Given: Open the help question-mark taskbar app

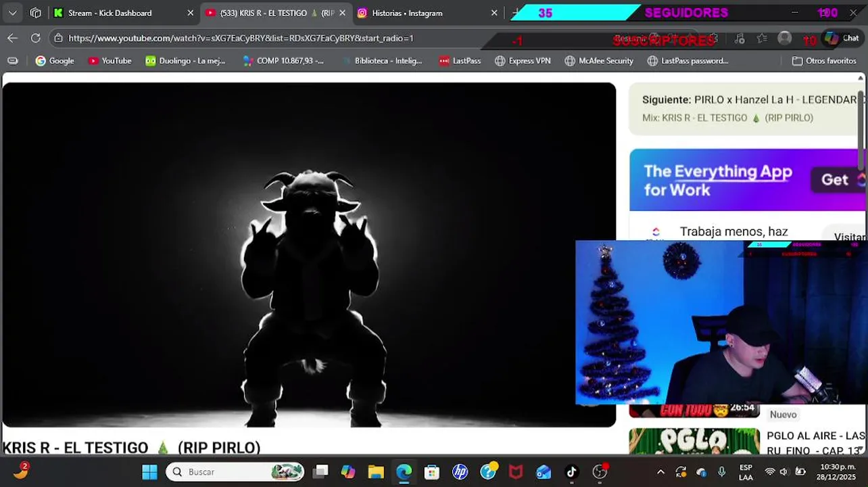Looking at the screenshot, I should 489,471.
